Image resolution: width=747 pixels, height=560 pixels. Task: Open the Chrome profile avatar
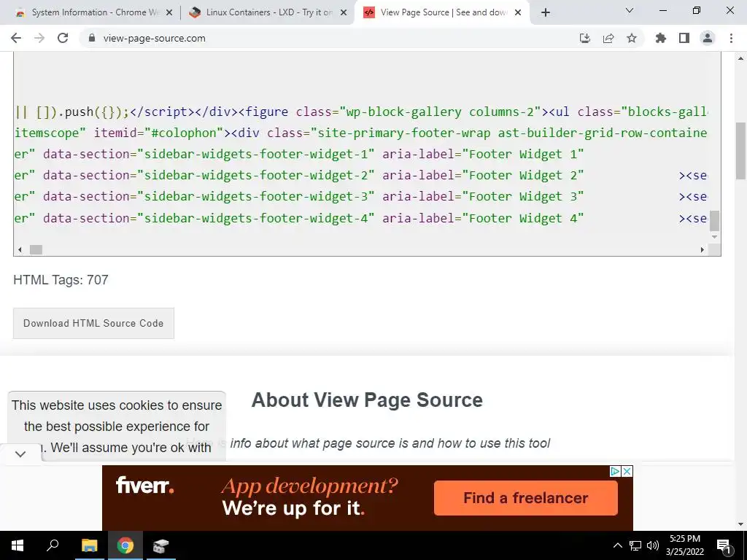pyautogui.click(x=708, y=38)
